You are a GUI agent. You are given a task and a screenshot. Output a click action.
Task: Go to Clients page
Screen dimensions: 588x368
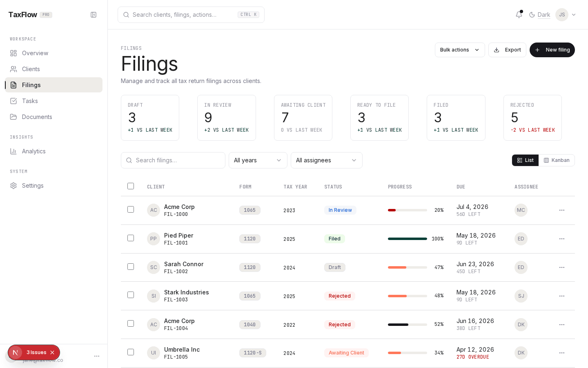(53, 69)
